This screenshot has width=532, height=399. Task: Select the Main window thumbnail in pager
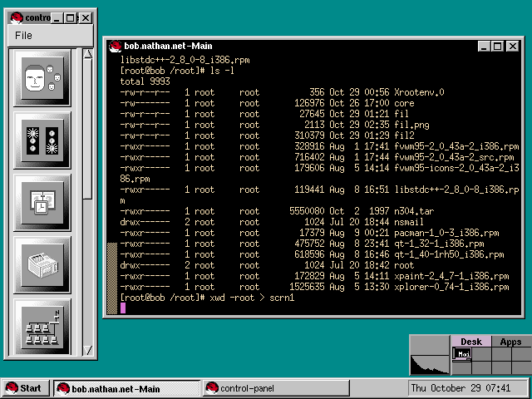(461, 354)
